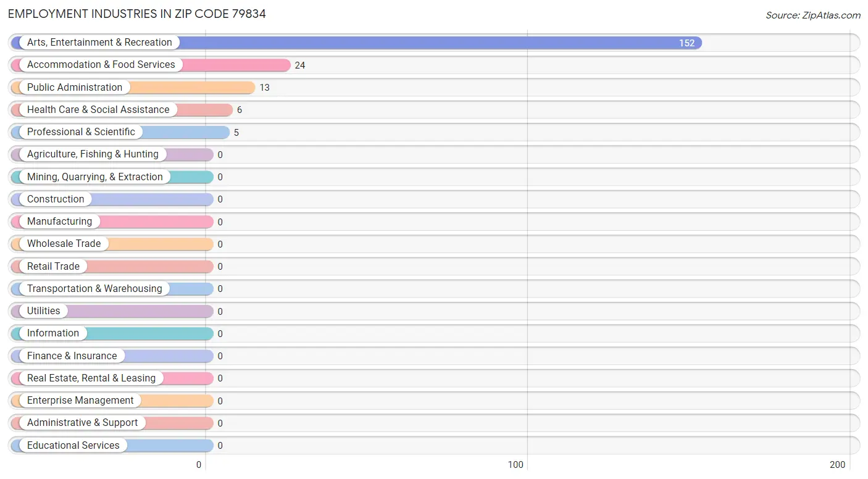Click the Utilities label

coord(44,311)
